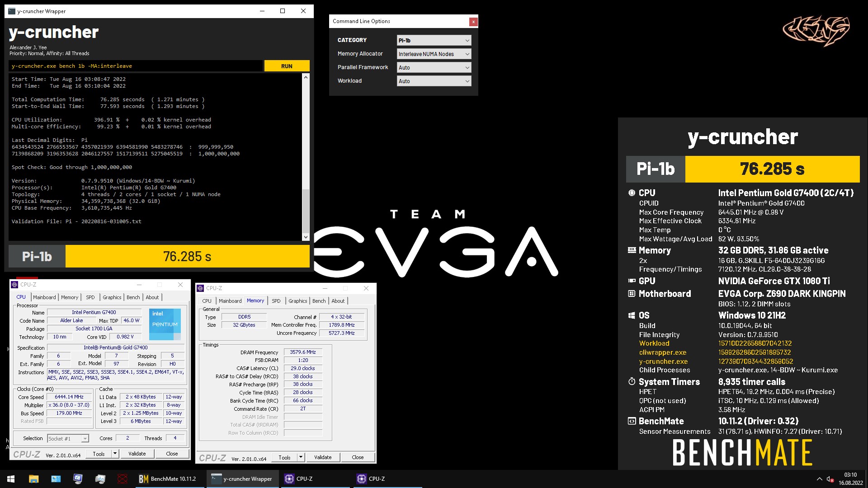Click the System Timers clock icon
The width and height of the screenshot is (868, 488).
pos(632,381)
